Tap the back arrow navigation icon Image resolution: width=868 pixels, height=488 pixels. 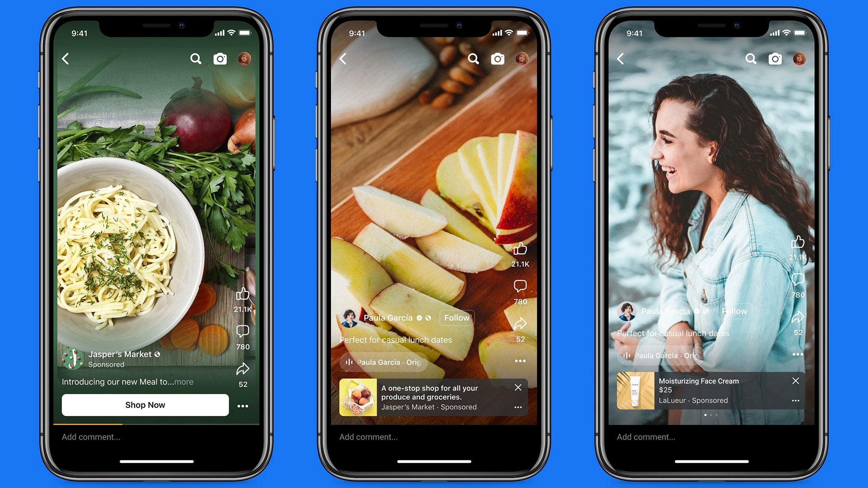tap(66, 58)
